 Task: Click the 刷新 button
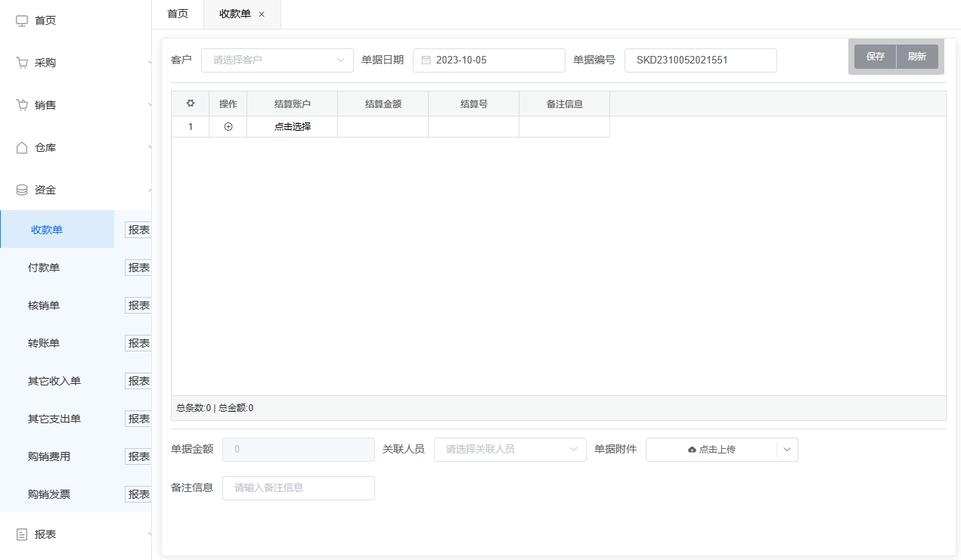[917, 57]
